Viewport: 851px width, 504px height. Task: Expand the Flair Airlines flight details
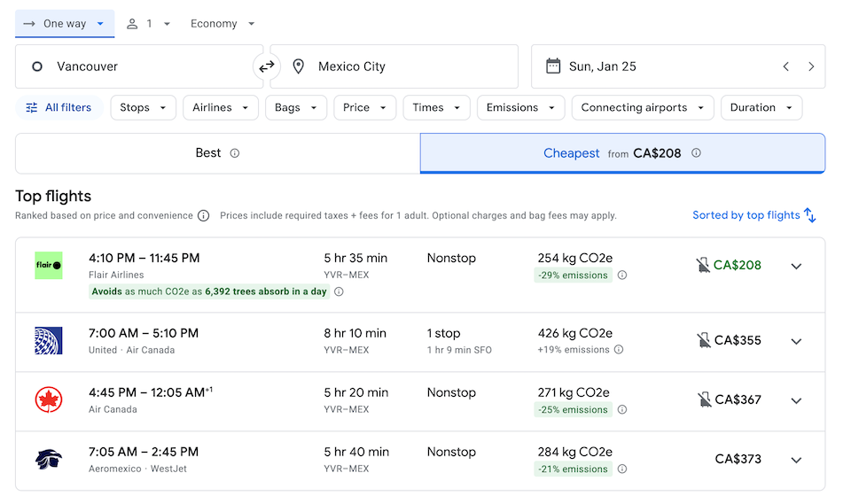click(796, 266)
